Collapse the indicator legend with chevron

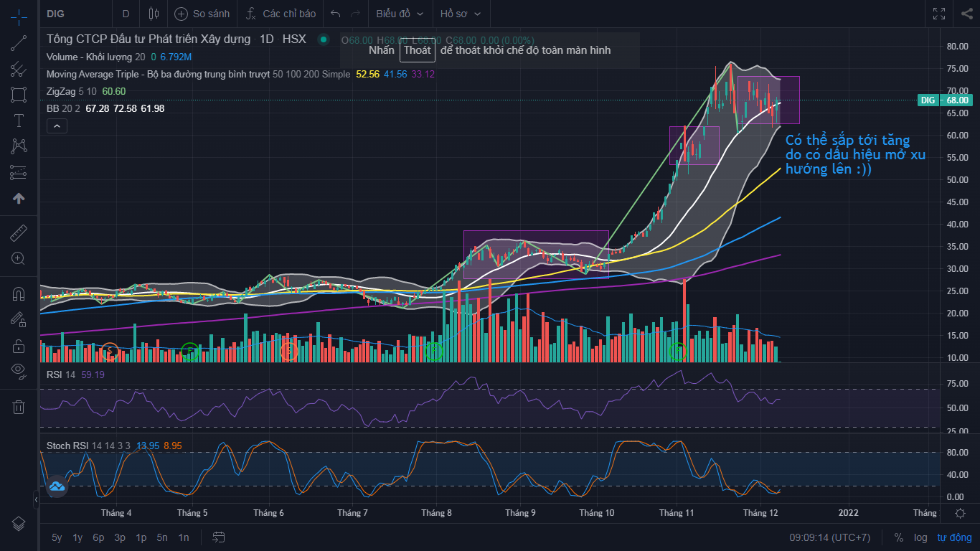coord(57,126)
